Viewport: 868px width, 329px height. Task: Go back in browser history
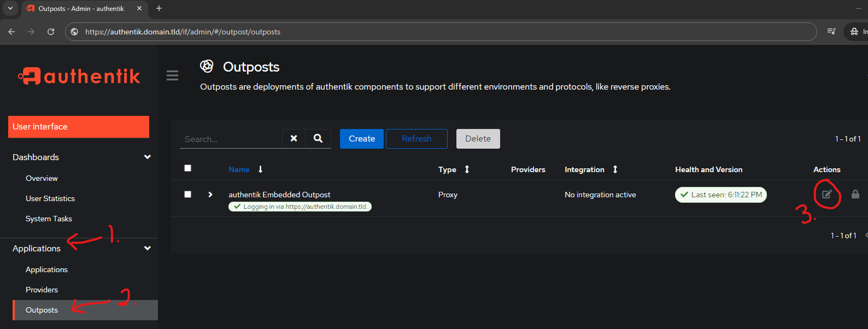tap(11, 32)
